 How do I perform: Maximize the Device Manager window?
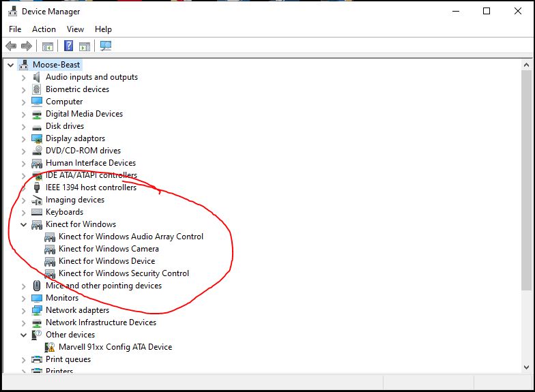pos(487,11)
